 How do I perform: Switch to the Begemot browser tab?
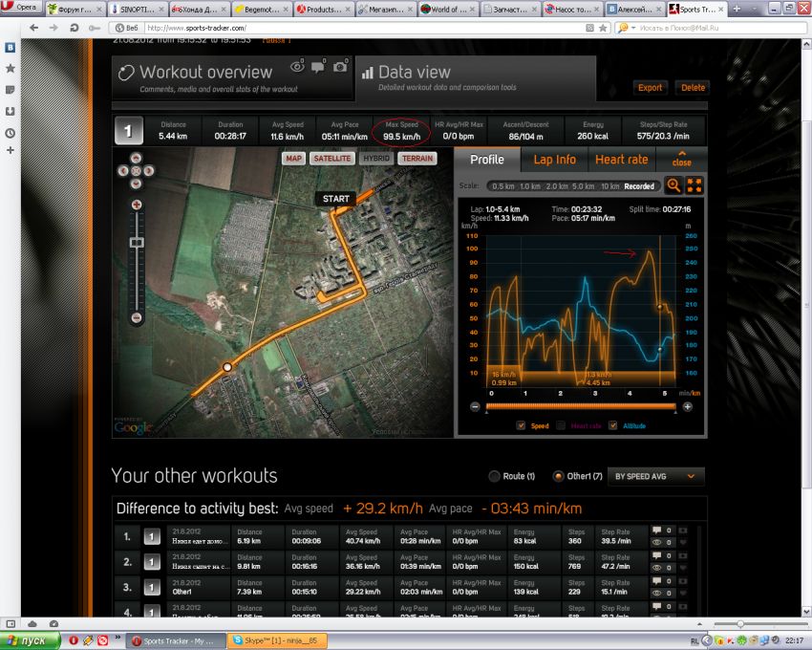pyautogui.click(x=261, y=9)
